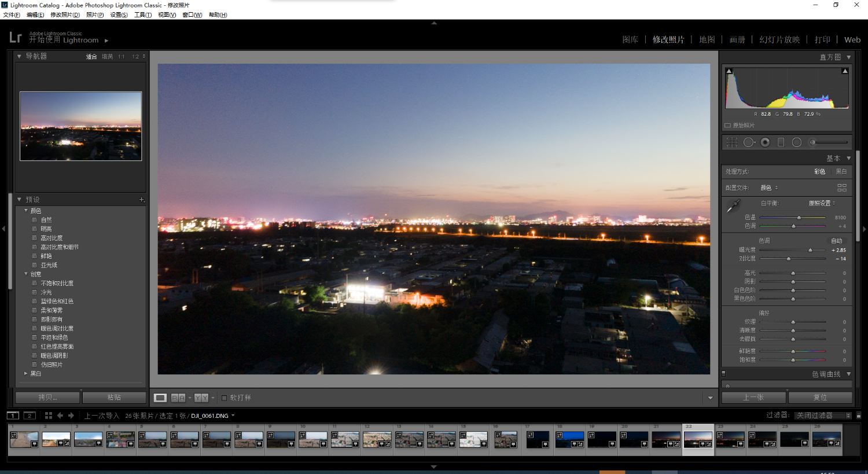Viewport: 868px width, 474px height.
Task: Select filmstrip thumbnail number 18
Action: pyautogui.click(x=569, y=440)
